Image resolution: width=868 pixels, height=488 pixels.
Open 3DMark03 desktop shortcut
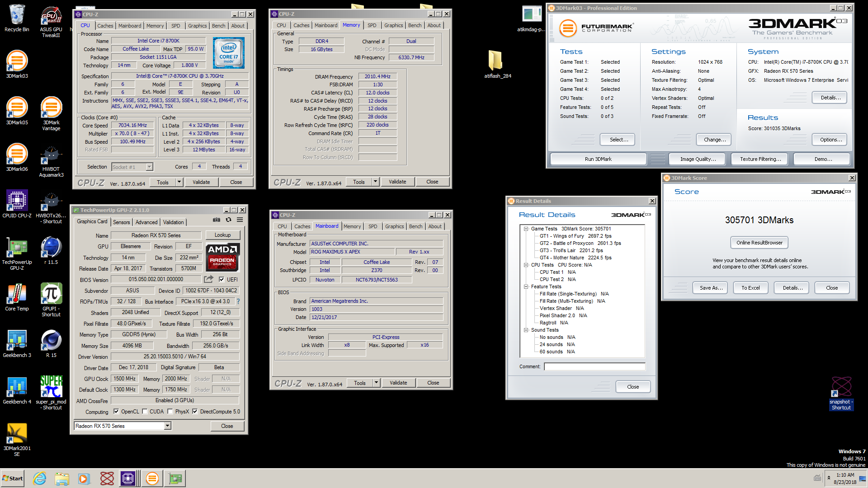point(17,65)
